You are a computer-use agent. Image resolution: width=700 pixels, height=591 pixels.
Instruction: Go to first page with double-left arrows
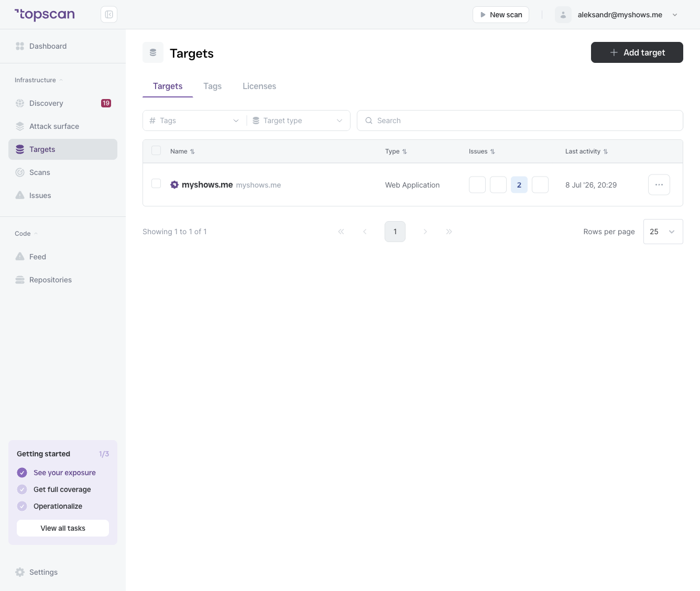pyautogui.click(x=341, y=232)
